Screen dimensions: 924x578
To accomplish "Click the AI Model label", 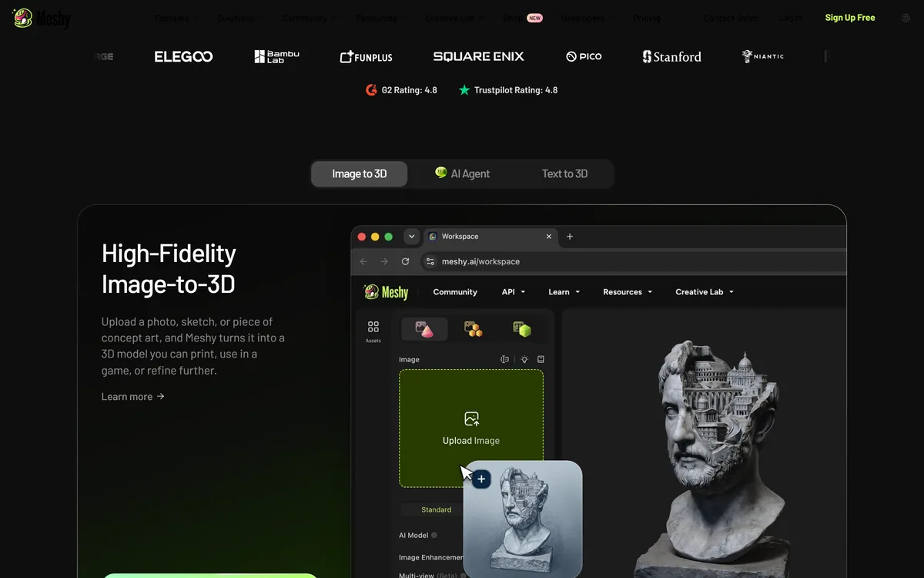I will click(x=413, y=536).
